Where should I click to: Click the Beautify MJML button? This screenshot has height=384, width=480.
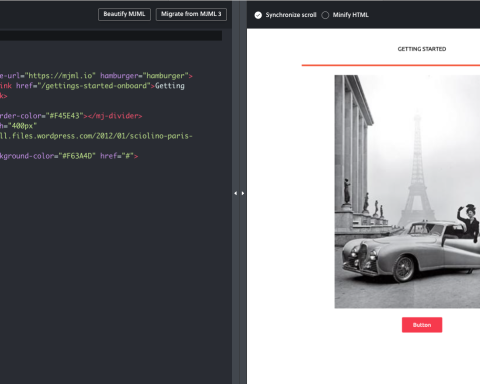pyautogui.click(x=124, y=14)
